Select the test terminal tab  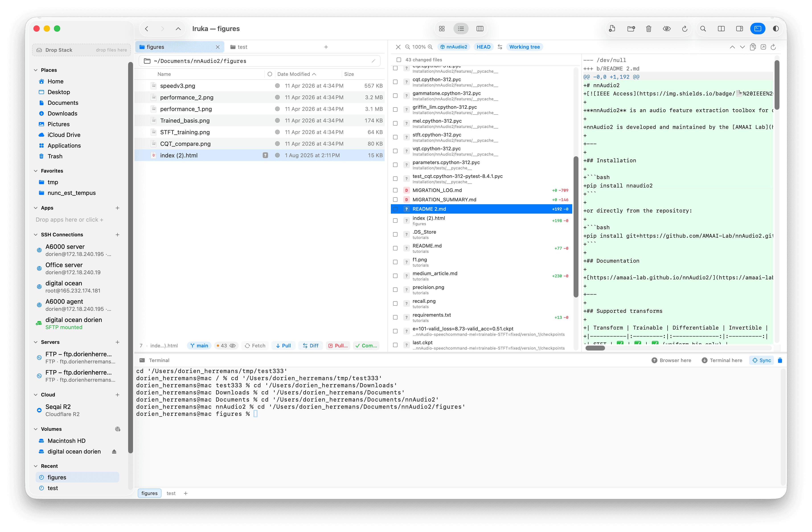(x=171, y=493)
